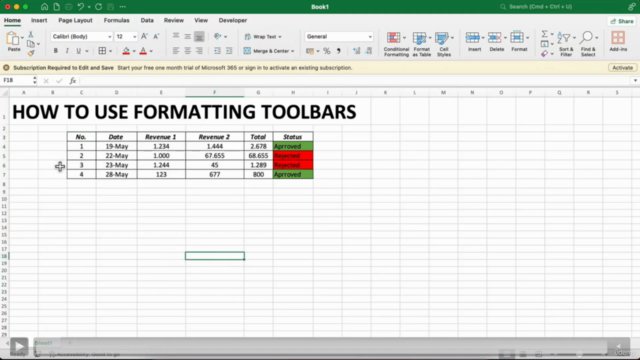Expand the Merge & Center dropdown arrow
640x360 pixels.
tap(293, 51)
